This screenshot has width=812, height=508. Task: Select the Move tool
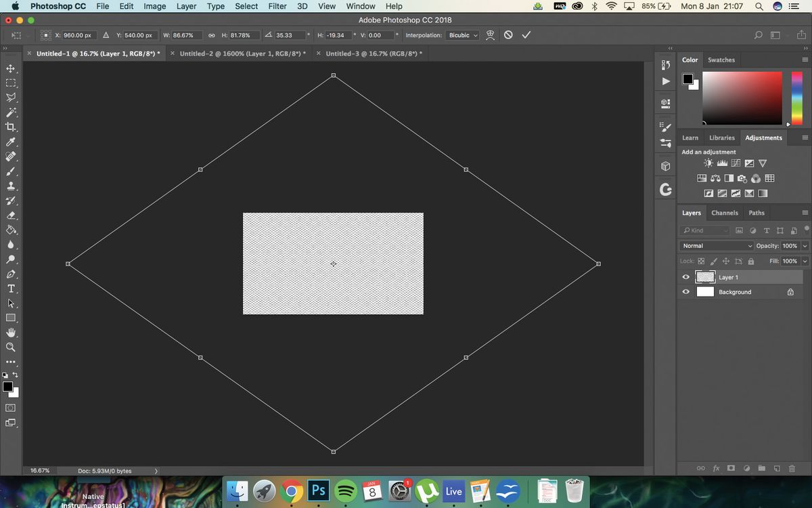[9, 68]
